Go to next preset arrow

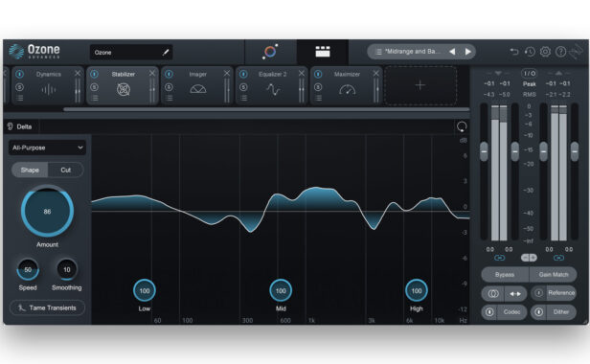point(467,52)
